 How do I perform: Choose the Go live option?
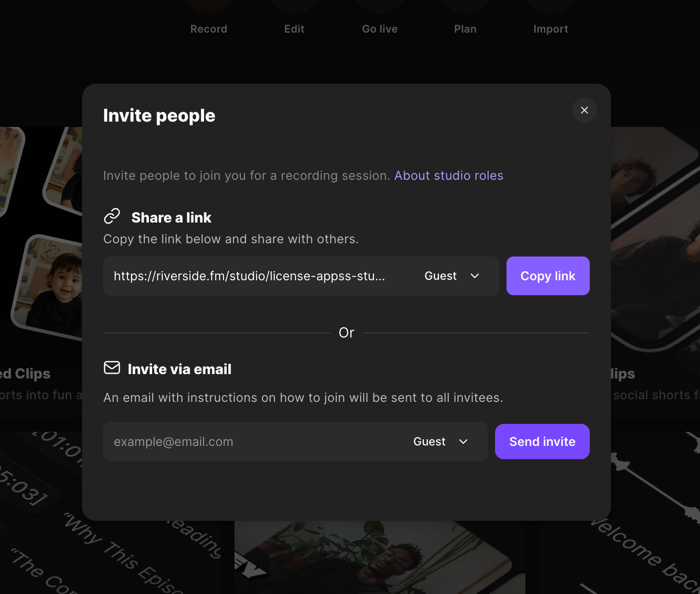click(x=380, y=29)
